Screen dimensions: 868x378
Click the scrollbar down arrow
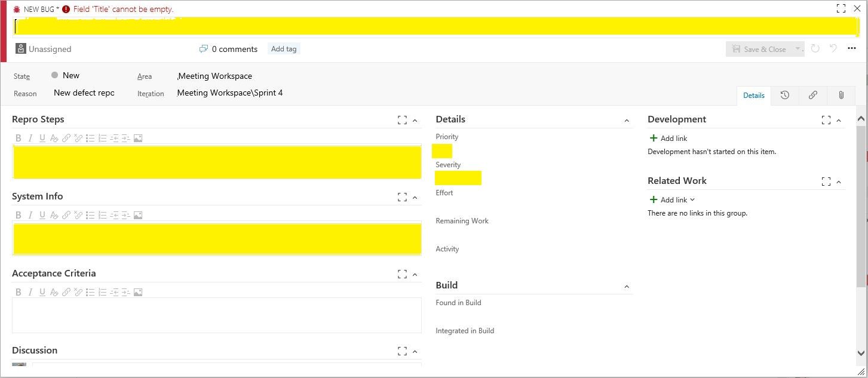point(861,353)
